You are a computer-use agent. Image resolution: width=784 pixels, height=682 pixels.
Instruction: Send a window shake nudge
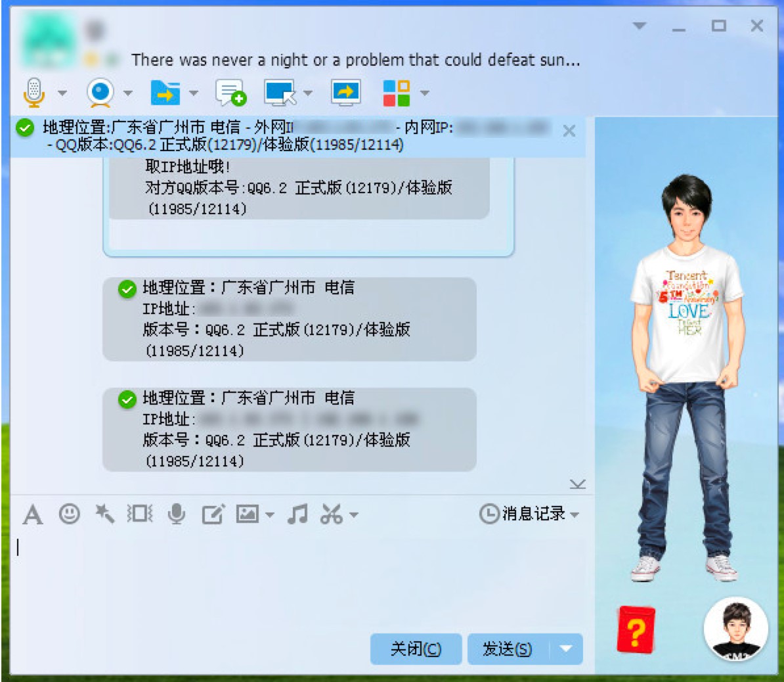[140, 513]
